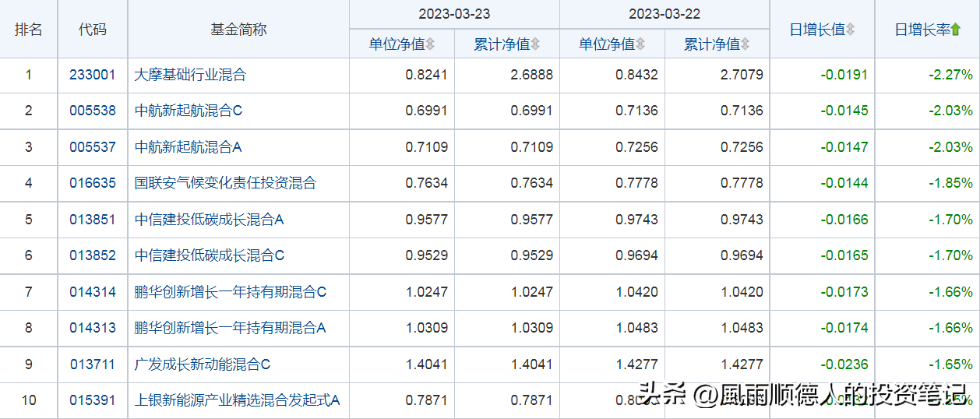Viewport: 980px width, 419px height.
Task: Open fund code 013852 link
Action: tap(93, 255)
